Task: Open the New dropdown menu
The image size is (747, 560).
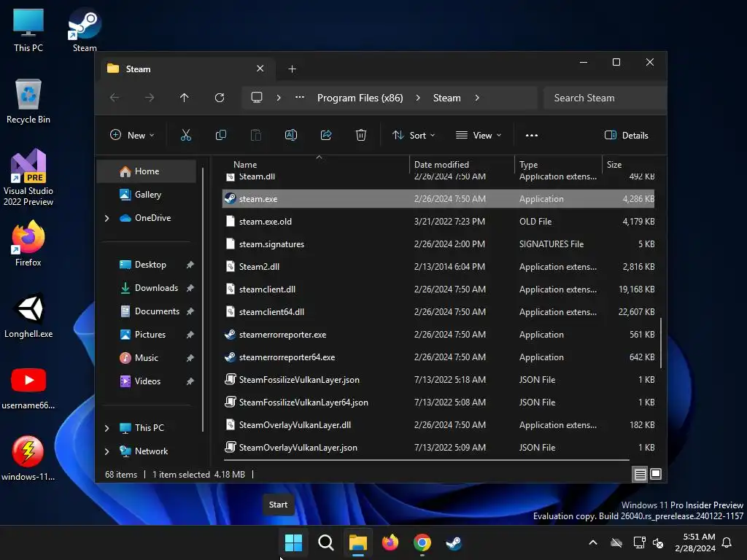Action: [x=132, y=135]
